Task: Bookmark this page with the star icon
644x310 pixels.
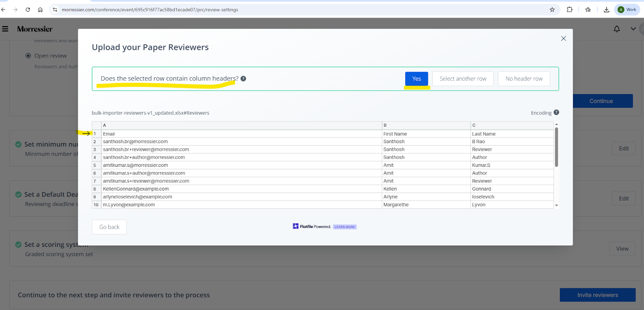Action: [x=552, y=10]
